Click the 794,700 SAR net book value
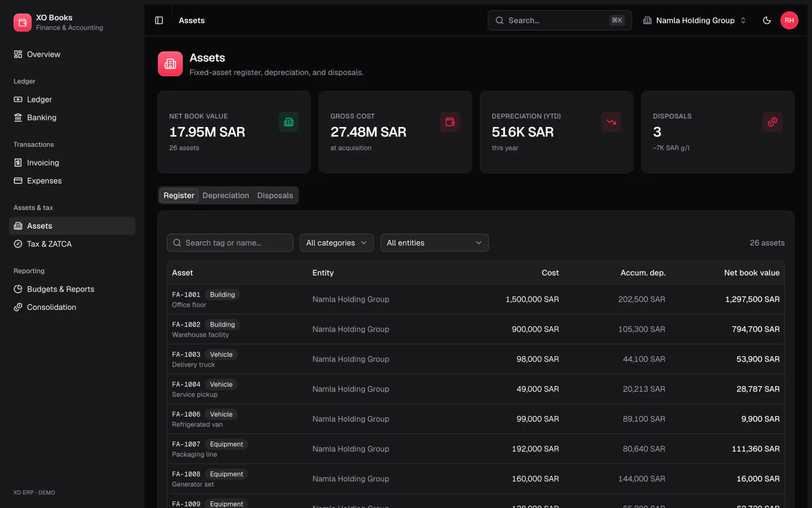 pos(755,329)
